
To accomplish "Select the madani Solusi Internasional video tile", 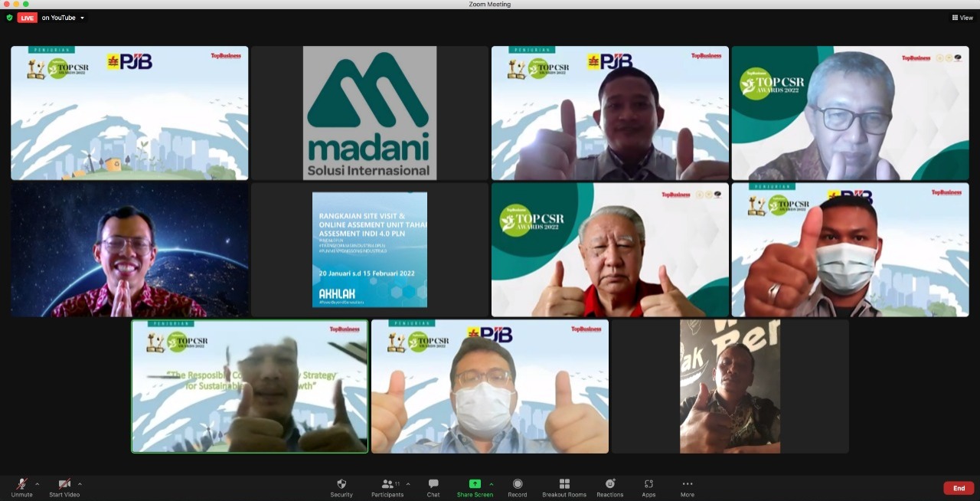I will [370, 113].
